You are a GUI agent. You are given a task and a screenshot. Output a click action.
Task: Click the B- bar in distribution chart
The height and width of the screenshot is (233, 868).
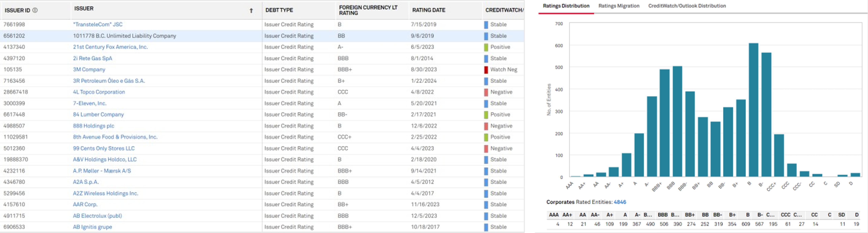click(766, 115)
